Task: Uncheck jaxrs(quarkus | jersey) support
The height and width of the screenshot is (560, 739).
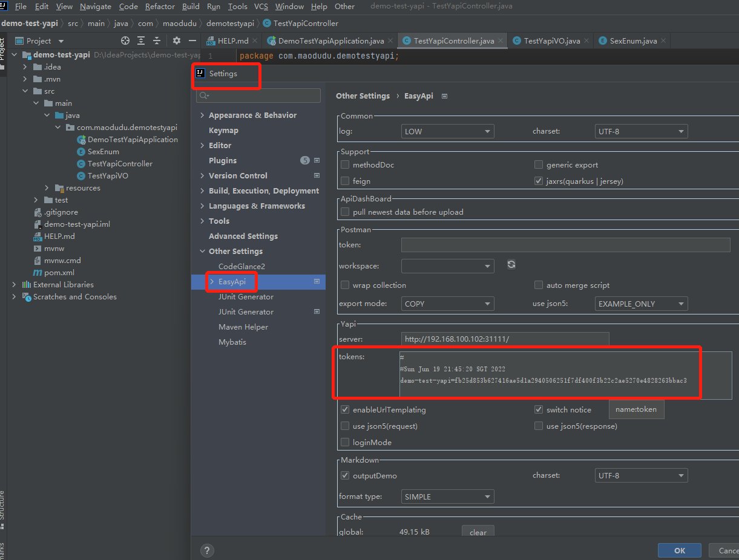Action: pos(539,181)
